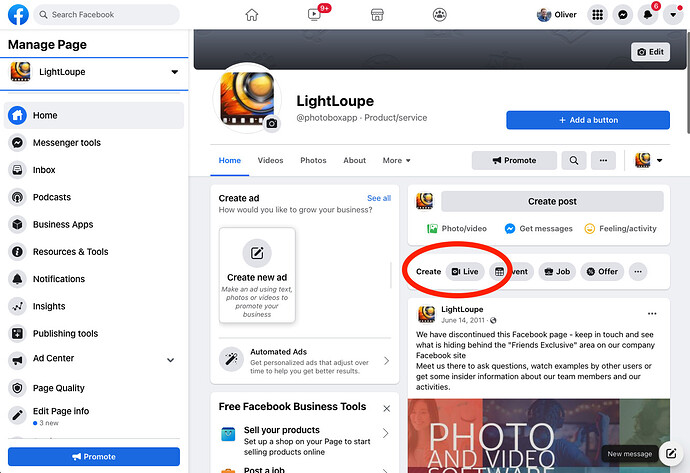Click the post date June 14, 2011
This screenshot has width=690, height=473.
pos(462,320)
